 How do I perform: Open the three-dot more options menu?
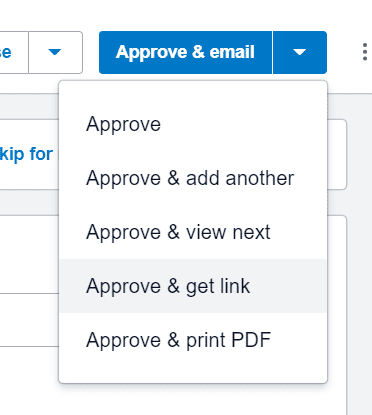(365, 52)
